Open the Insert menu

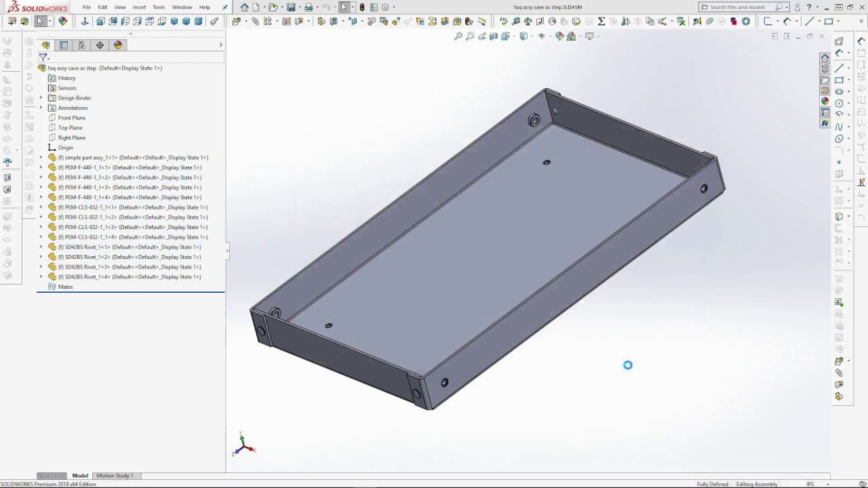click(x=139, y=7)
